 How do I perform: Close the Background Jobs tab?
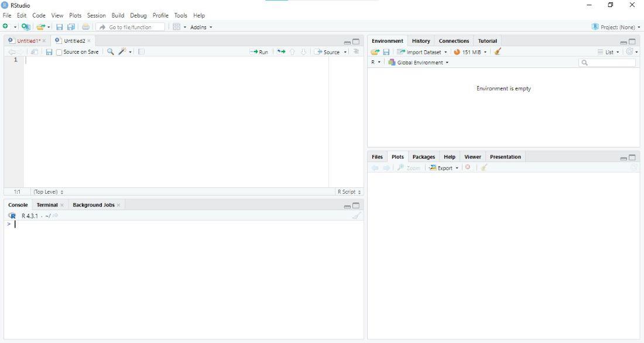coord(118,205)
